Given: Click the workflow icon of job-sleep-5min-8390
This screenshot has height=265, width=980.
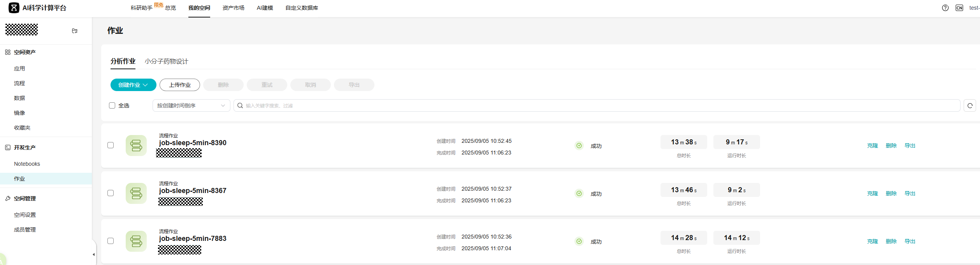Looking at the screenshot, I should (136, 146).
